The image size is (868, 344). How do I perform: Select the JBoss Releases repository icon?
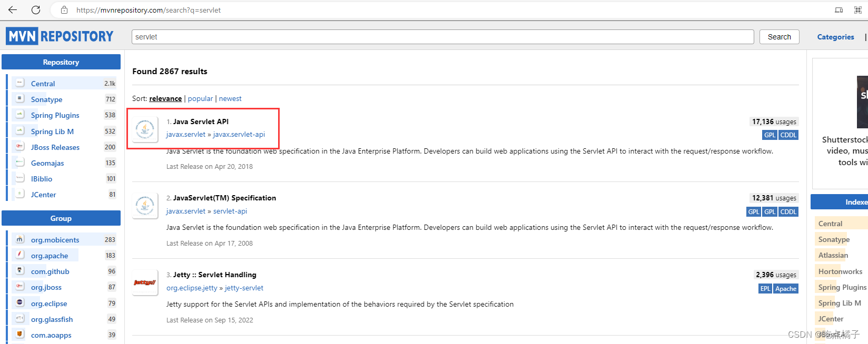[20, 146]
